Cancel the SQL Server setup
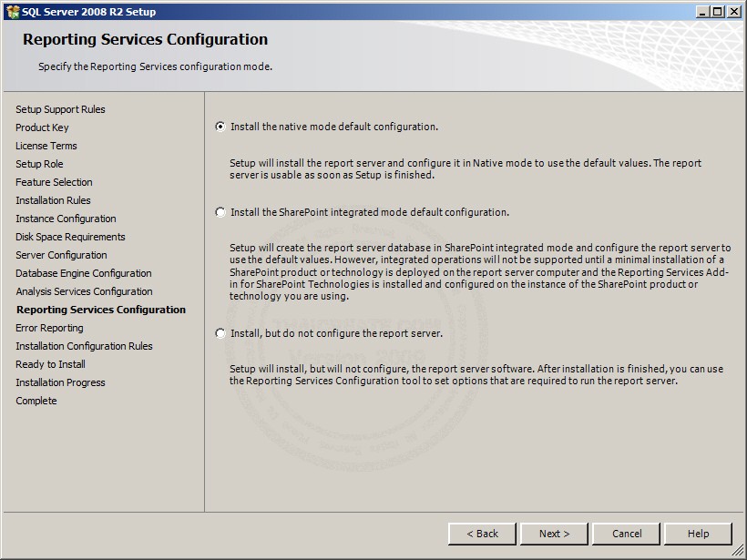 click(x=627, y=534)
